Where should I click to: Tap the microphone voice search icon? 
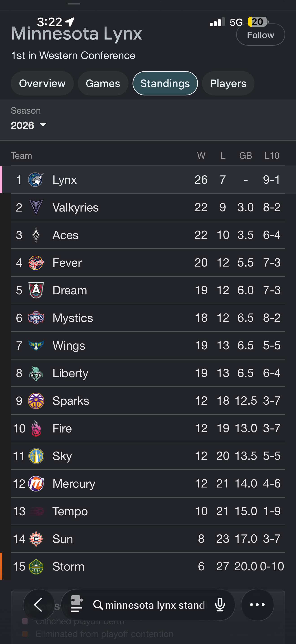[x=220, y=605]
